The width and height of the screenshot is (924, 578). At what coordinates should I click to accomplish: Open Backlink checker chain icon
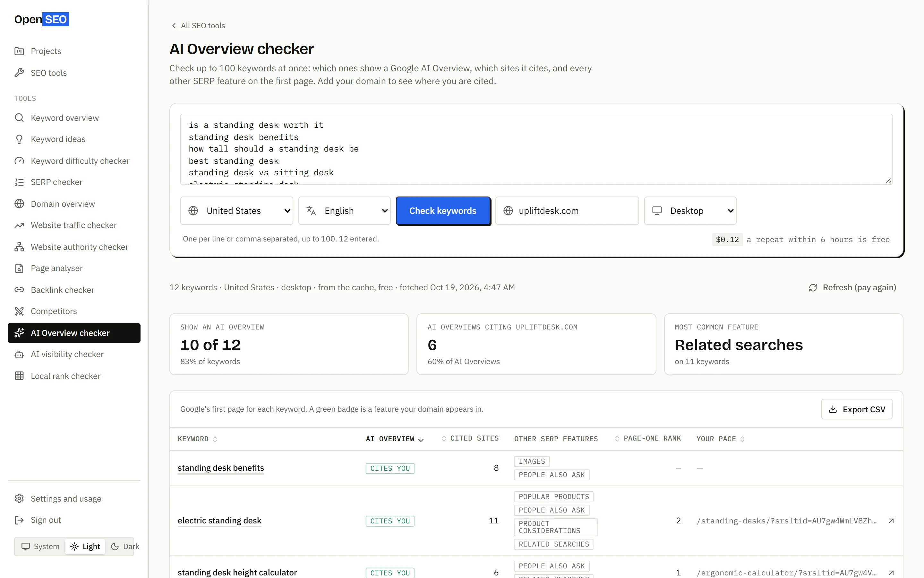19,290
